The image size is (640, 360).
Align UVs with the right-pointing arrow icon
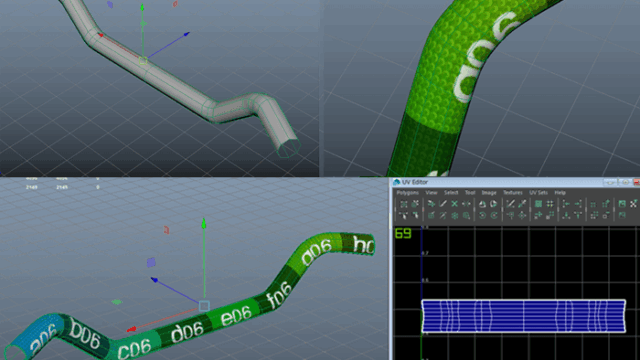(578, 204)
